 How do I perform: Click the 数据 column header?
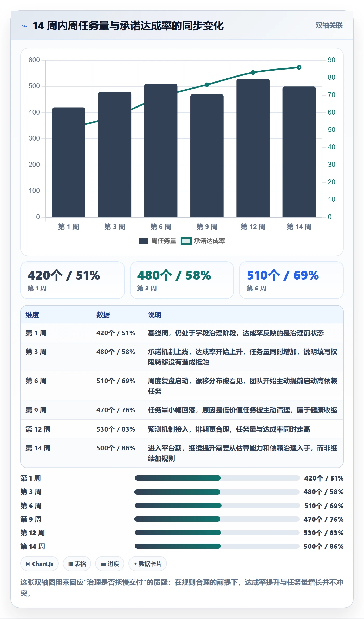click(103, 315)
